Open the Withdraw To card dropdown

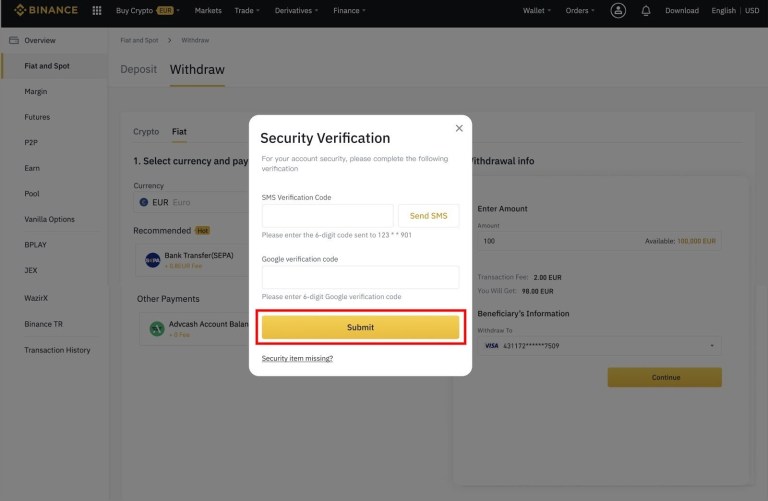(599, 346)
